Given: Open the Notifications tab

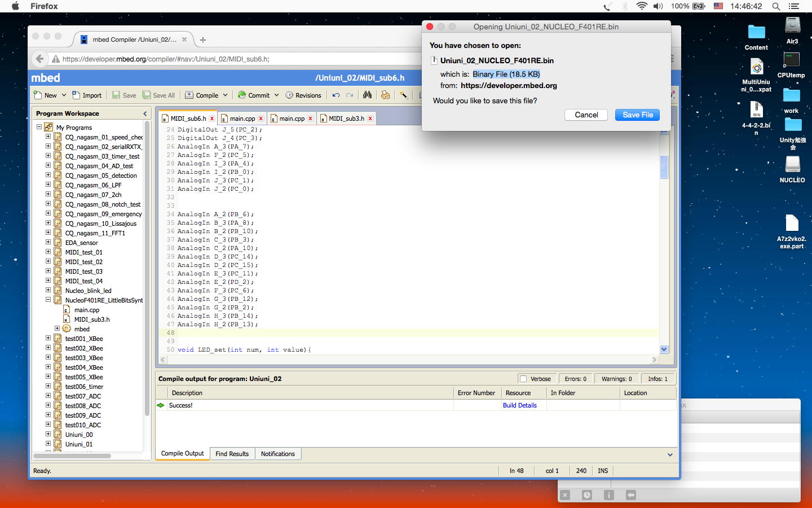Looking at the screenshot, I should coord(278,454).
